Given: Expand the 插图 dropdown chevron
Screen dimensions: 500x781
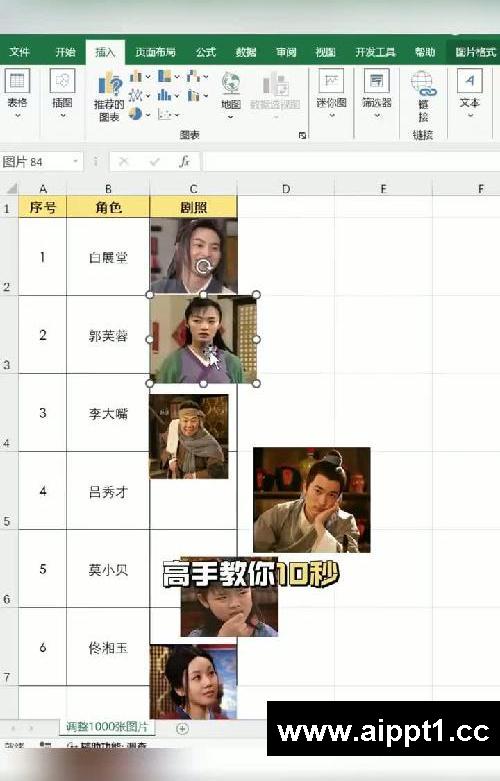Looking at the screenshot, I should (x=63, y=116).
